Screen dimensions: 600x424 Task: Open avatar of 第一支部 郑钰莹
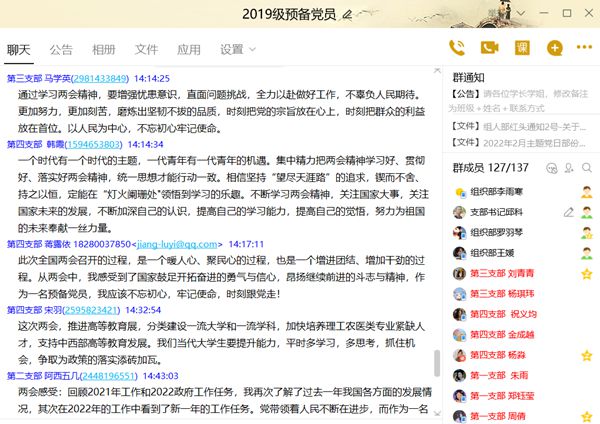(460, 396)
